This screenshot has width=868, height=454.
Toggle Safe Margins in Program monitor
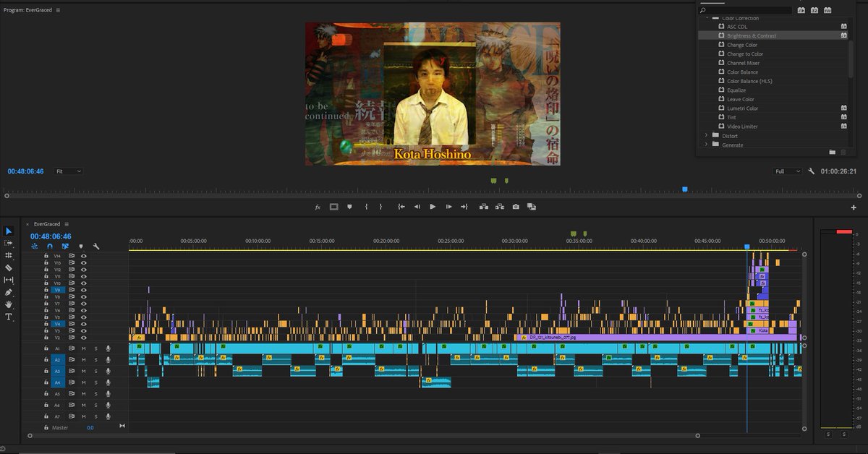point(333,207)
